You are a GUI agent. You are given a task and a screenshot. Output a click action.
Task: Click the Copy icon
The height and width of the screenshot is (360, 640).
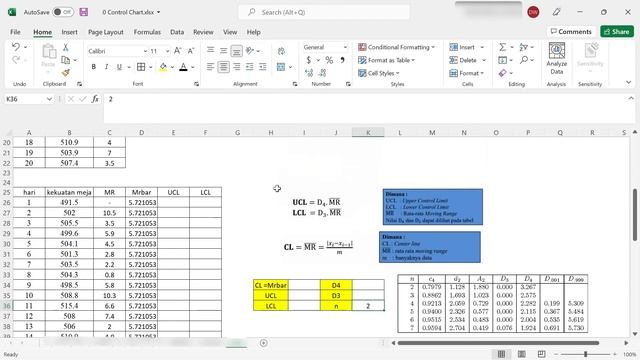pos(65,60)
